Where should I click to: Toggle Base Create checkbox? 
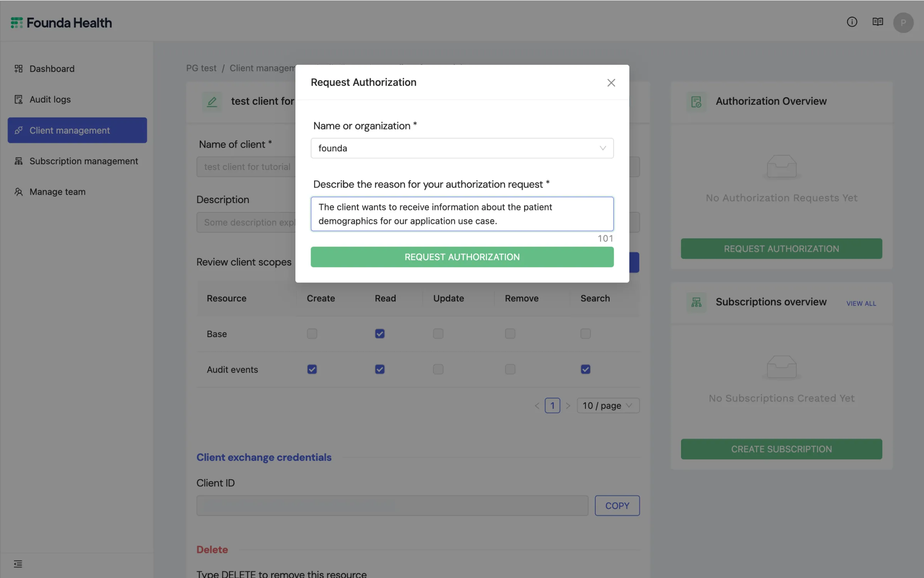click(x=312, y=334)
